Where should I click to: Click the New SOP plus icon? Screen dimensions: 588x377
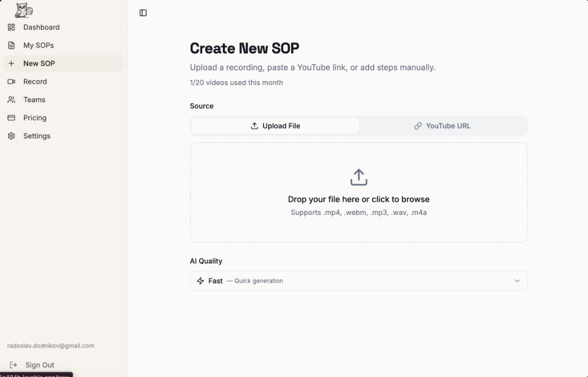click(x=11, y=63)
